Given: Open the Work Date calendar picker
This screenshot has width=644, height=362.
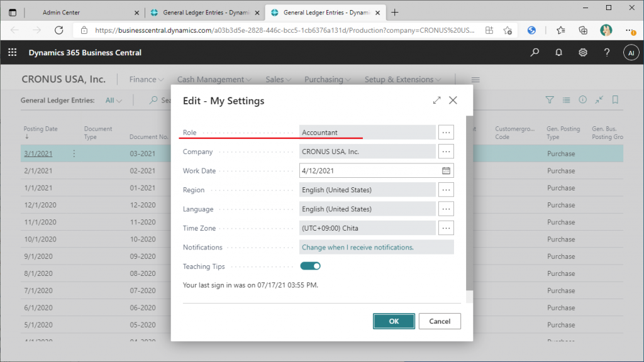Looking at the screenshot, I should click(446, 171).
